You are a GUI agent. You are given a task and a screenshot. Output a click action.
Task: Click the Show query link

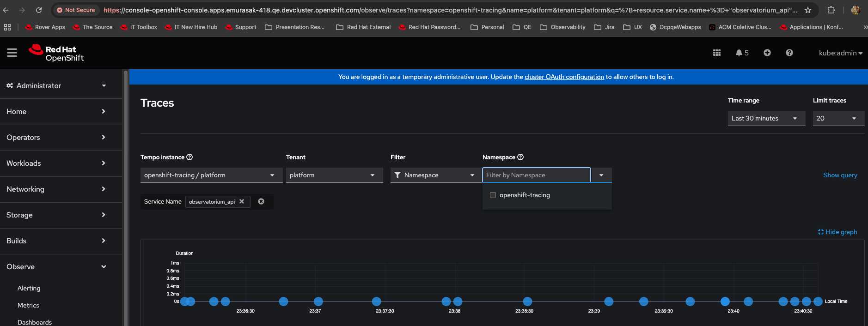pyautogui.click(x=840, y=175)
